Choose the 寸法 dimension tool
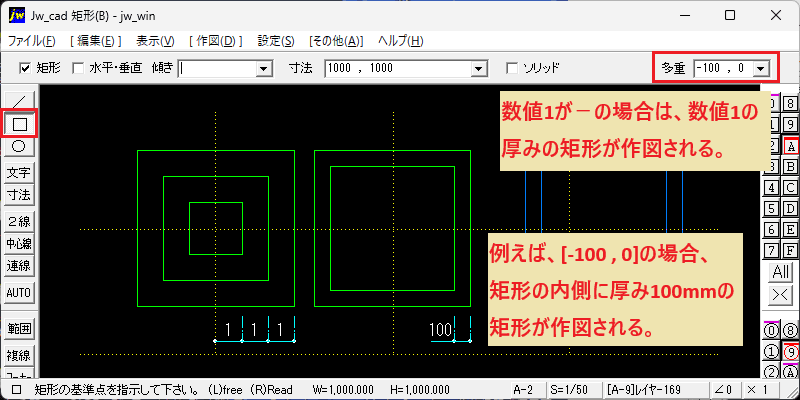 18,194
